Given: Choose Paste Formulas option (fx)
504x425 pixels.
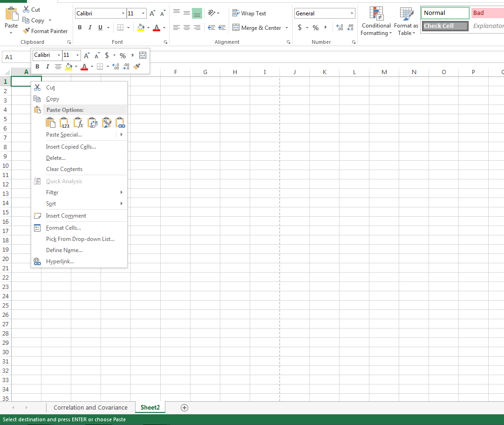Looking at the screenshot, I should [78, 123].
